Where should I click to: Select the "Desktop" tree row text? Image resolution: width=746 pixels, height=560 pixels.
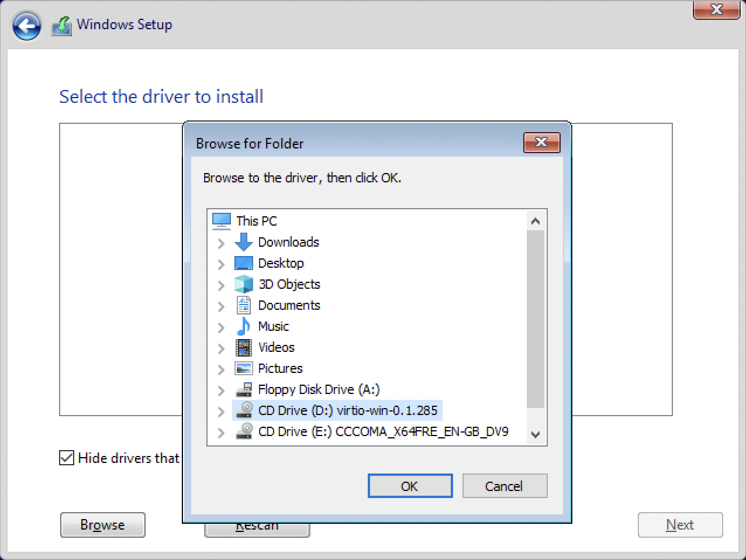point(281,263)
